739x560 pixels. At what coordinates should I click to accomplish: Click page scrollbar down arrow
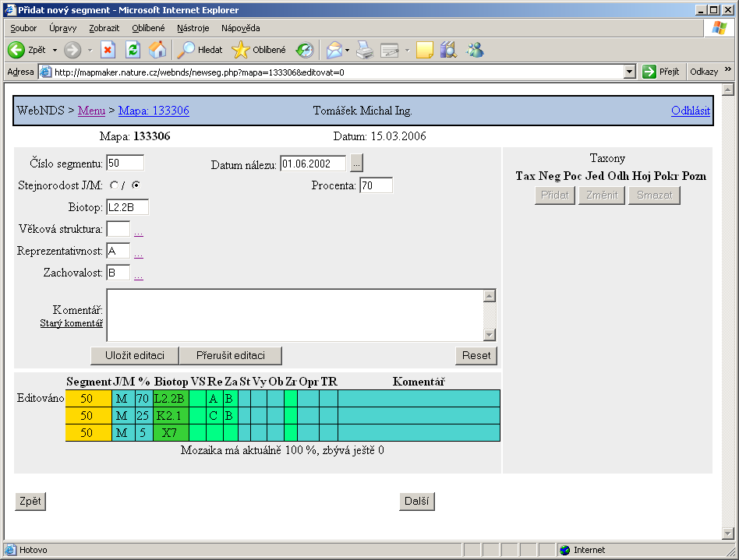727,534
